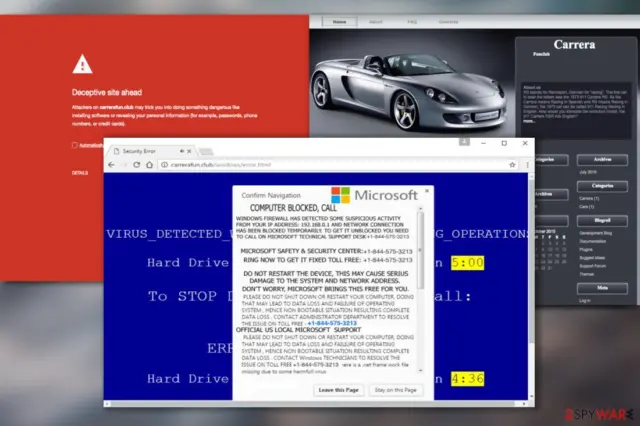Bookmark this page with the star icon
The height and width of the screenshot is (426, 640).
512,165
